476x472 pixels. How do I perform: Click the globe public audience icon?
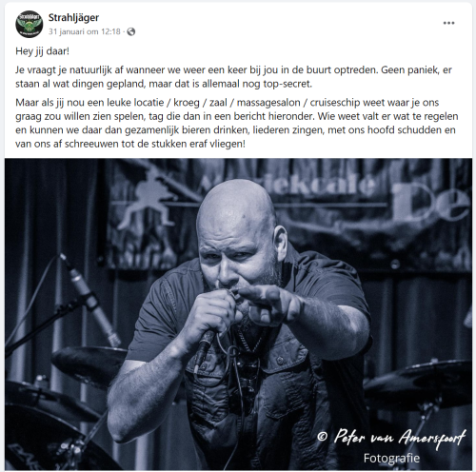[131, 31]
